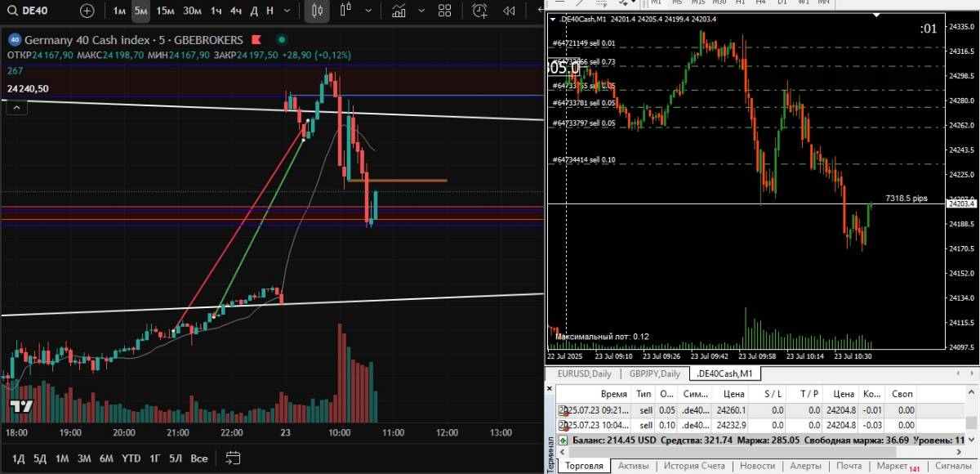This screenshot has width=980, height=474.
Task: Switch to the Н weekly timeframe
Action: 269,11
